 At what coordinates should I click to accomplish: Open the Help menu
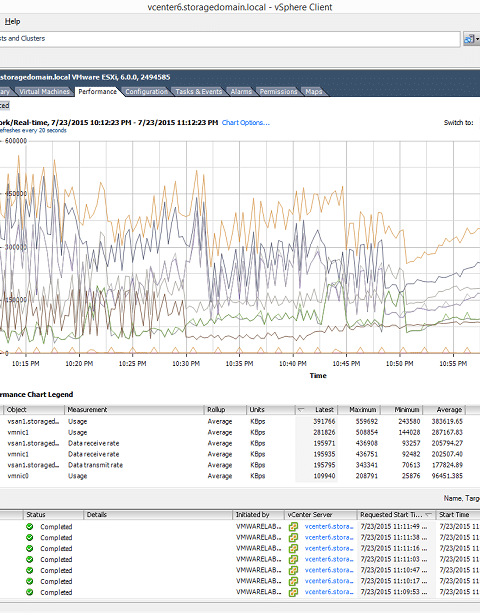pyautogui.click(x=13, y=22)
